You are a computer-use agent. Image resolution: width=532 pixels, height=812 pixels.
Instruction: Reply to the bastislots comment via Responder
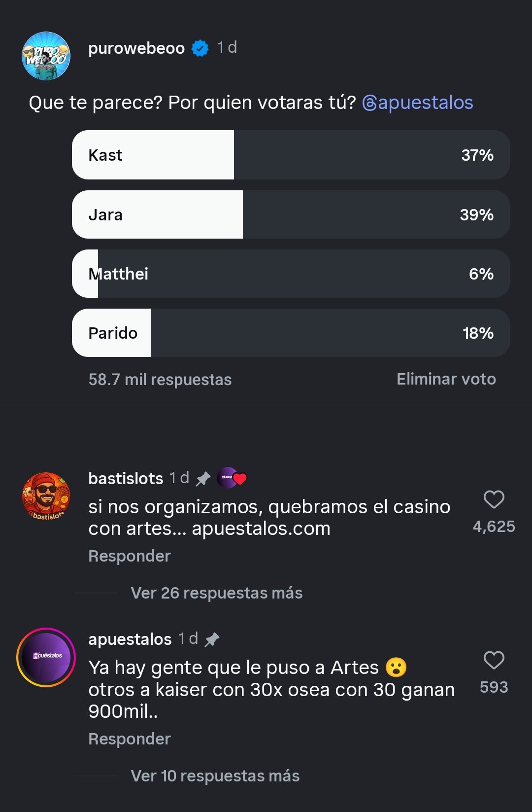pos(130,556)
